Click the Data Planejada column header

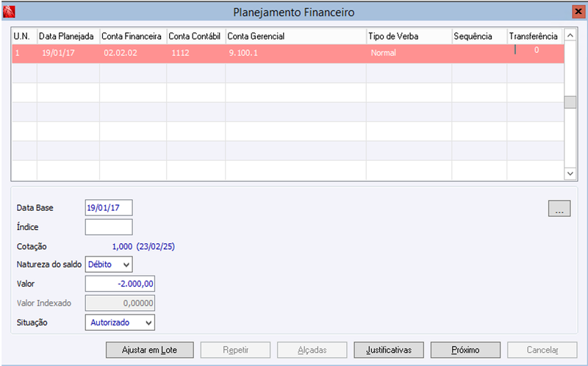68,36
